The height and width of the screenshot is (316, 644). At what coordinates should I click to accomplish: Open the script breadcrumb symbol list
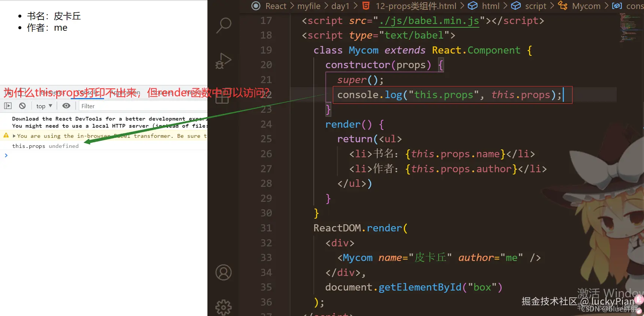point(536,6)
